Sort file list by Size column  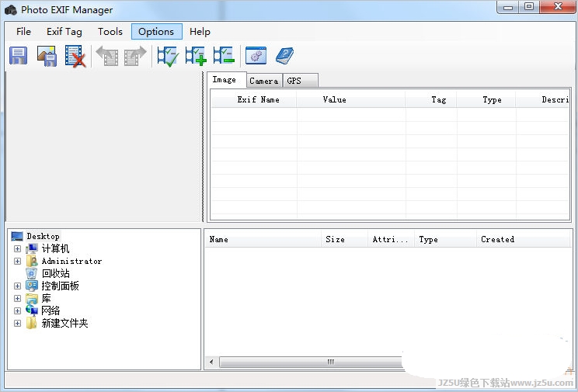point(345,240)
